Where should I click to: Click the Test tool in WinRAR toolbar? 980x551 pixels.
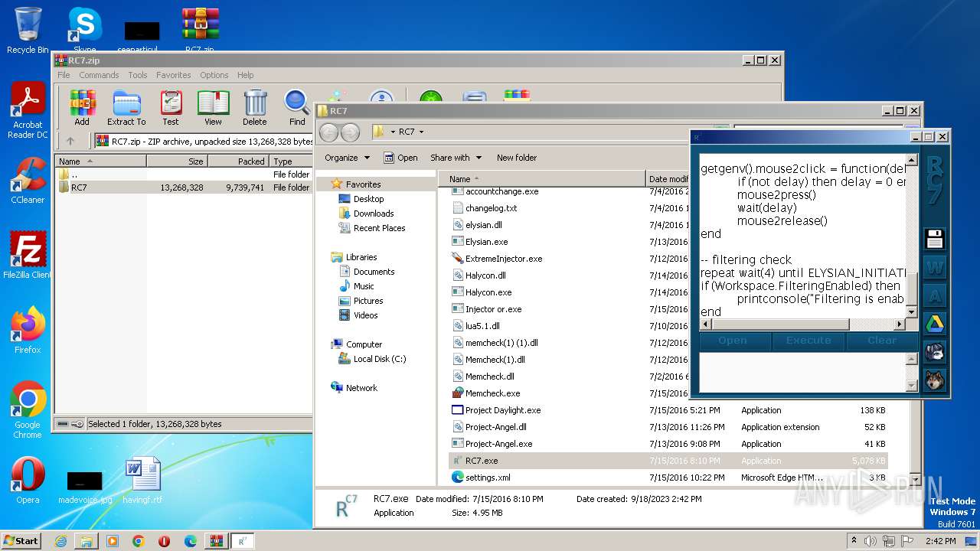pos(171,108)
